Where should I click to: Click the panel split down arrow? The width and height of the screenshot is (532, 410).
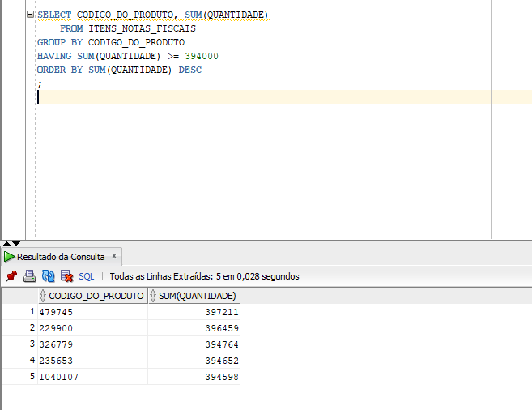15,243
